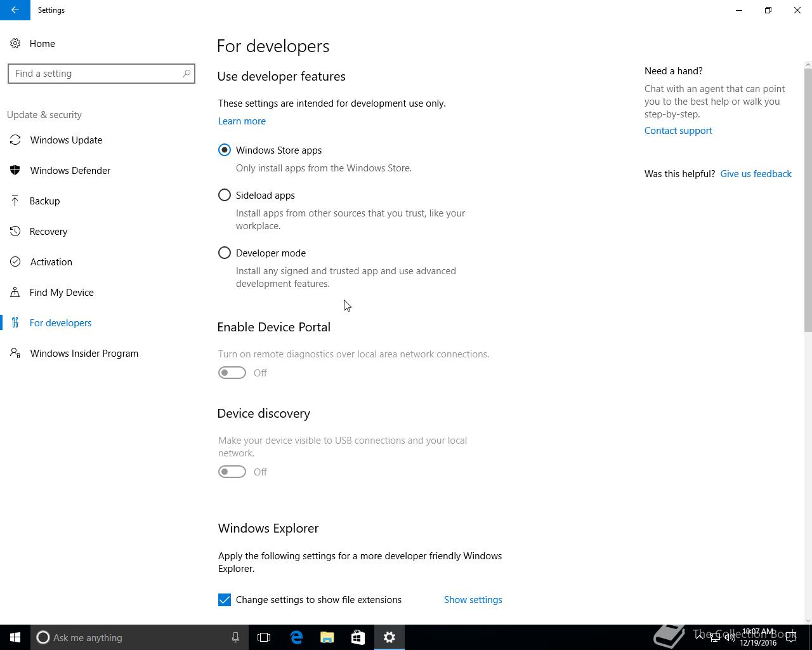Screen dimensions: 812x650
Task: Click the Find My Device person icon
Action: pyautogui.click(x=15, y=293)
